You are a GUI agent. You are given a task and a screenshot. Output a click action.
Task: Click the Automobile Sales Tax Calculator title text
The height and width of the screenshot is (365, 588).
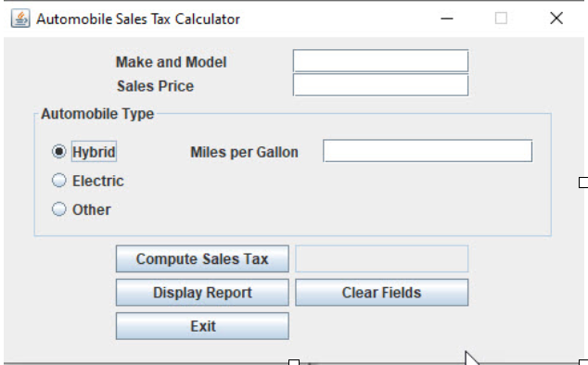tap(138, 19)
